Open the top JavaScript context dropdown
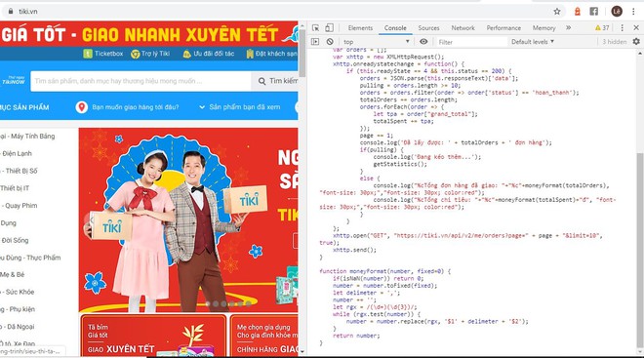 (x=377, y=42)
